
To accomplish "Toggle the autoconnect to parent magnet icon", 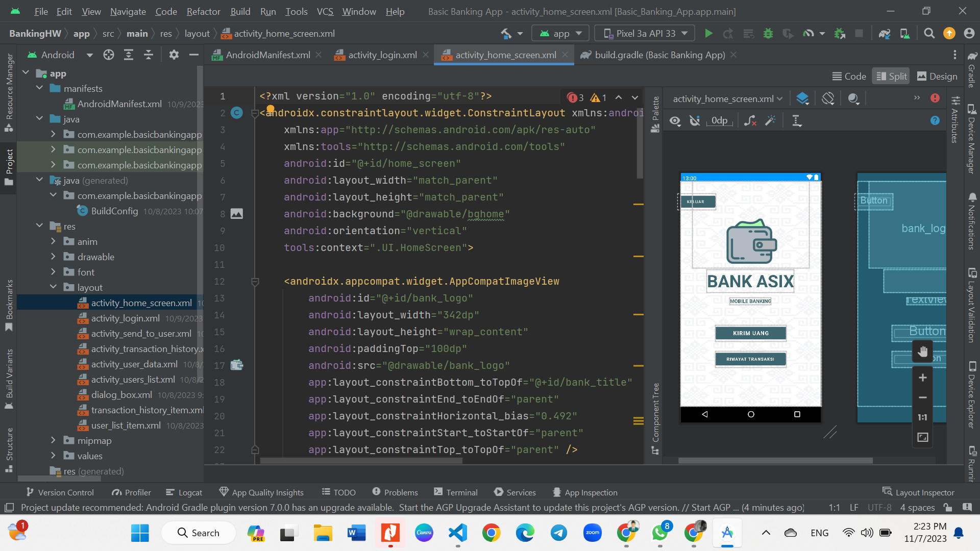I will 695,121.
